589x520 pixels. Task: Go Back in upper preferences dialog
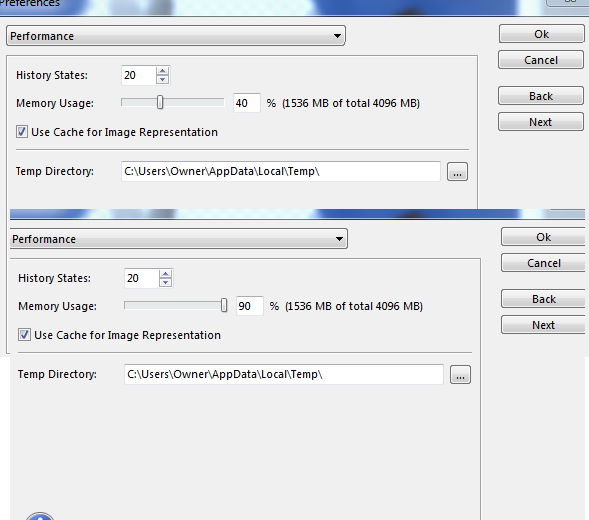point(541,96)
